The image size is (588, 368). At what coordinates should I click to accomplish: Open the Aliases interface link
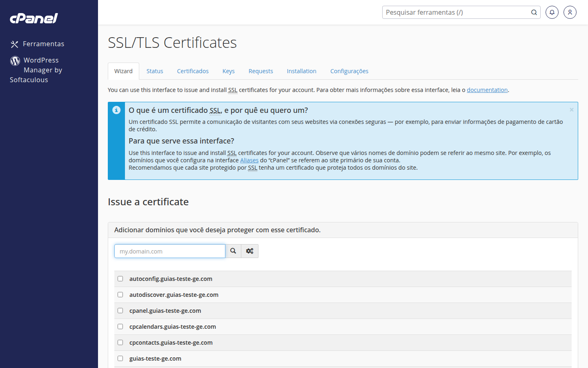point(249,160)
